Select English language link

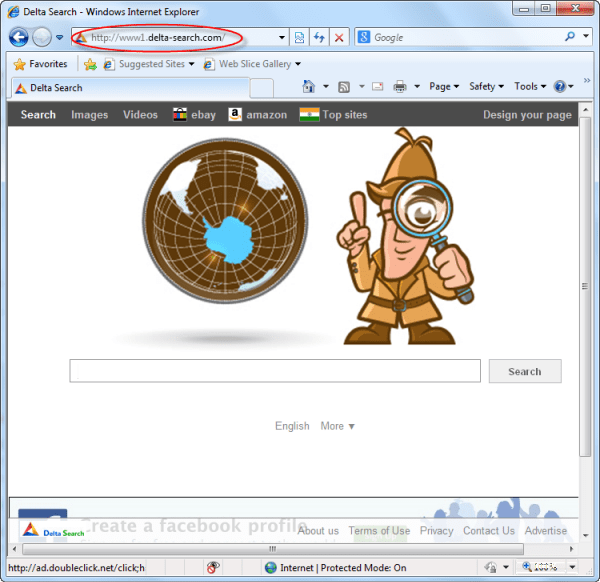tap(292, 426)
